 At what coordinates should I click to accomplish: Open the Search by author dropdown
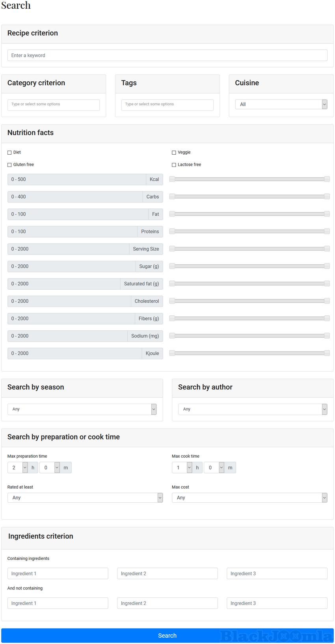(253, 409)
